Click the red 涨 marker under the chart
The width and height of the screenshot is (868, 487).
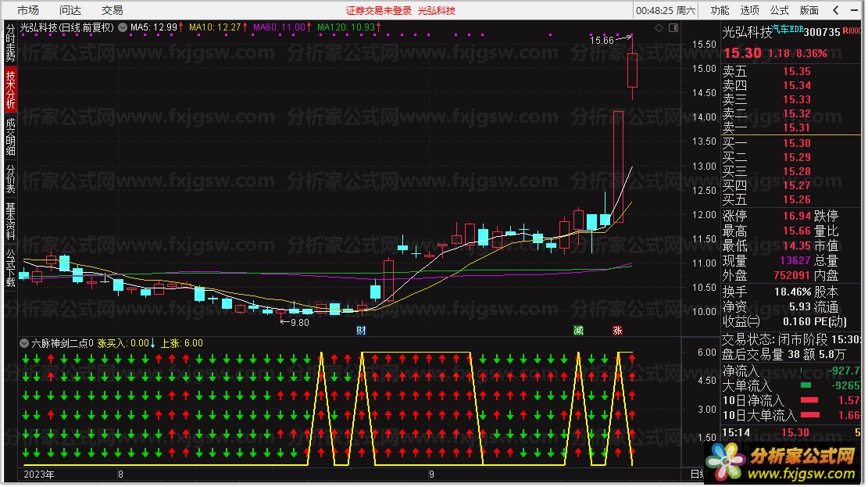pyautogui.click(x=617, y=331)
